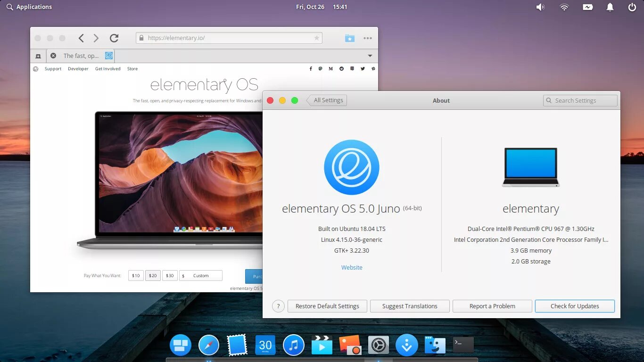
Task: Go back to All Settings
Action: click(x=327, y=100)
